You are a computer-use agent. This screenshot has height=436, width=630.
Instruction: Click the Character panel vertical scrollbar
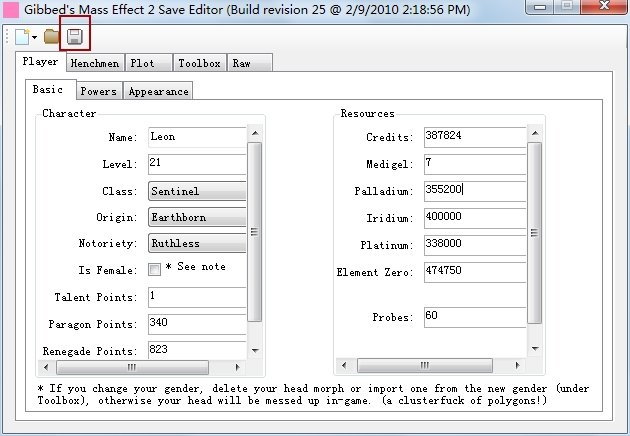coord(254,232)
